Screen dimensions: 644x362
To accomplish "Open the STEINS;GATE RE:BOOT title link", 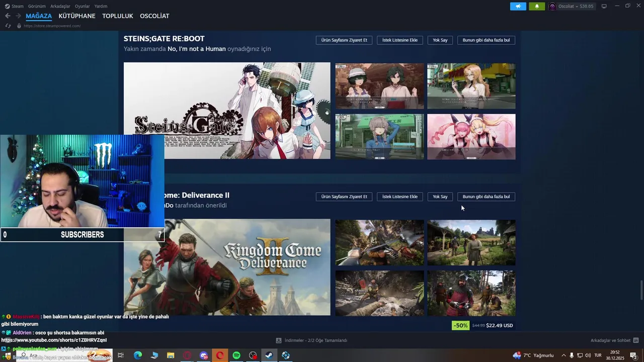I will pyautogui.click(x=164, y=39).
